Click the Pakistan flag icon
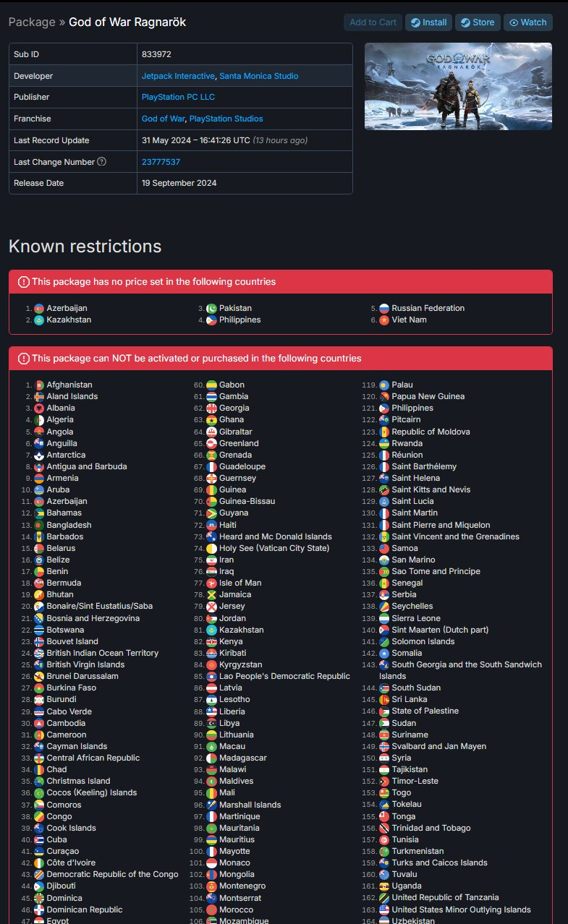 pos(211,308)
